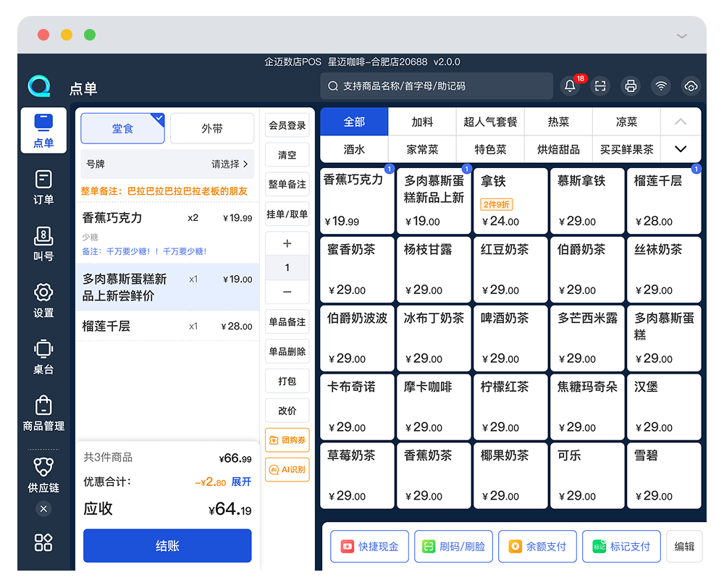Open 供应链 supply chain in sidebar
Viewport: 724px width, 588px height.
pyautogui.click(x=43, y=474)
